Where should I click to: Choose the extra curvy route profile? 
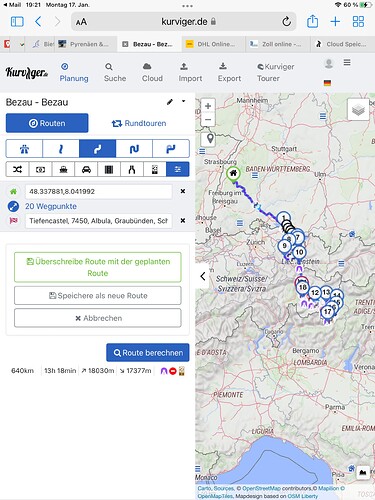click(x=134, y=149)
